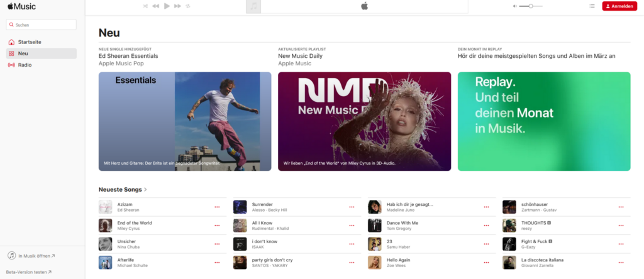
Task: Open more options for End of the World
Action: (217, 226)
